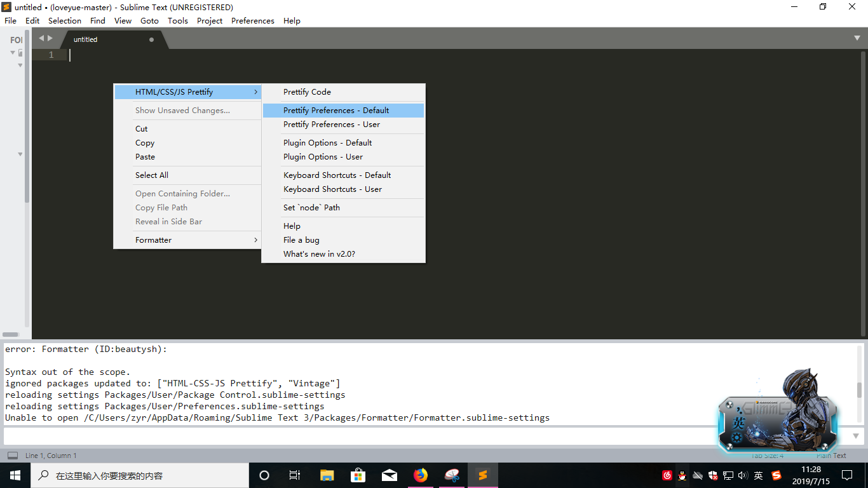This screenshot has width=868, height=488.
Task: Open File Explorer from taskbar
Action: pos(327,475)
